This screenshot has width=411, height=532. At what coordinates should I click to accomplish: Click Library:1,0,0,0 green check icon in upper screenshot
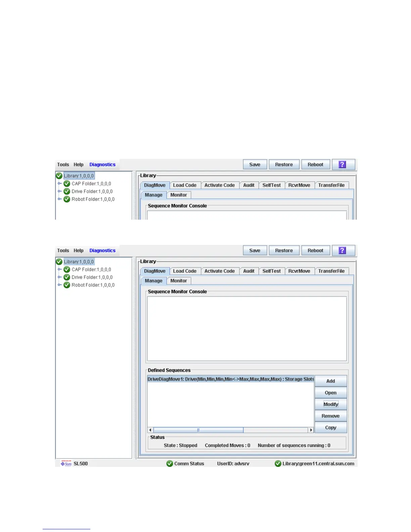coord(59,176)
